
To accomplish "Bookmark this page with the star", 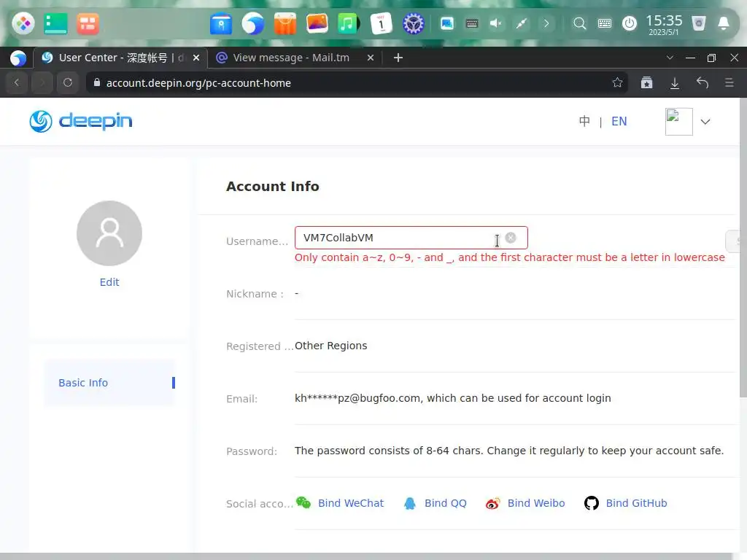I will 617,83.
